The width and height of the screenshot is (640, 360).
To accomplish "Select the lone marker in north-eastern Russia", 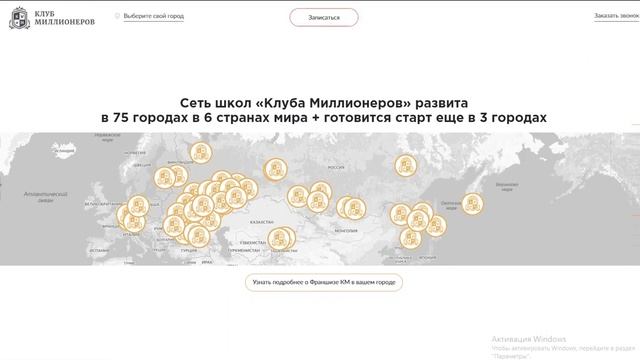I will tap(406, 165).
